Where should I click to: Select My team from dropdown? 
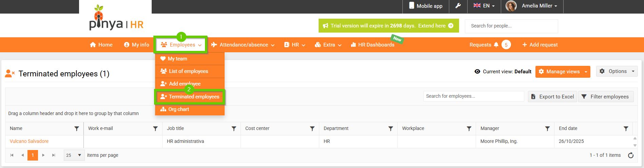[x=190, y=59]
